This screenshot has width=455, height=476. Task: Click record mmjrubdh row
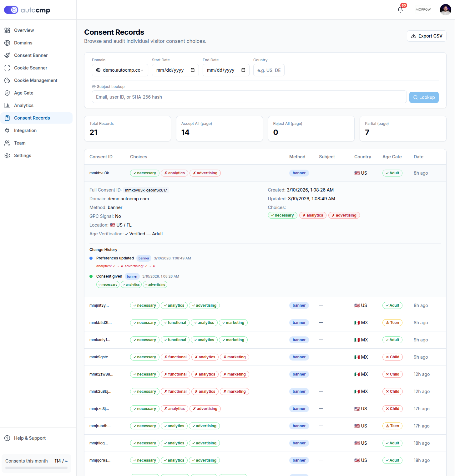[265, 426]
